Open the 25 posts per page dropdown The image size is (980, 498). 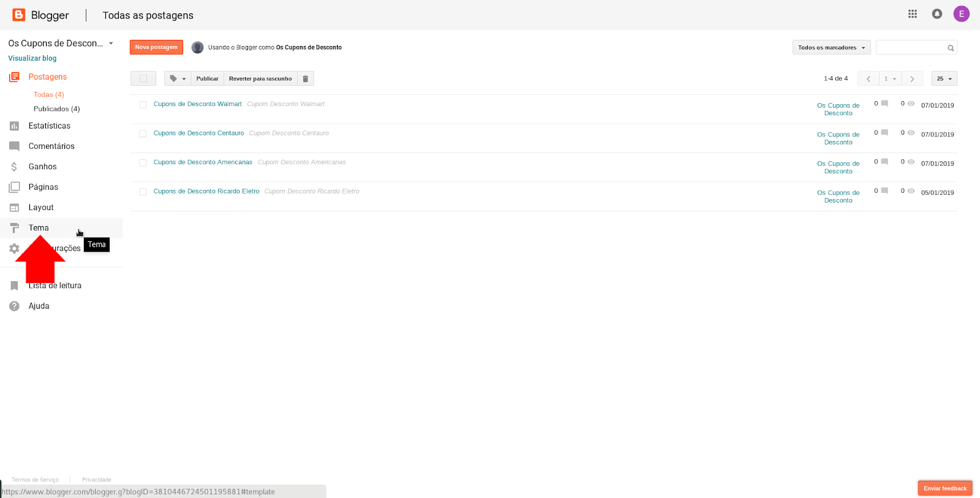pos(944,78)
